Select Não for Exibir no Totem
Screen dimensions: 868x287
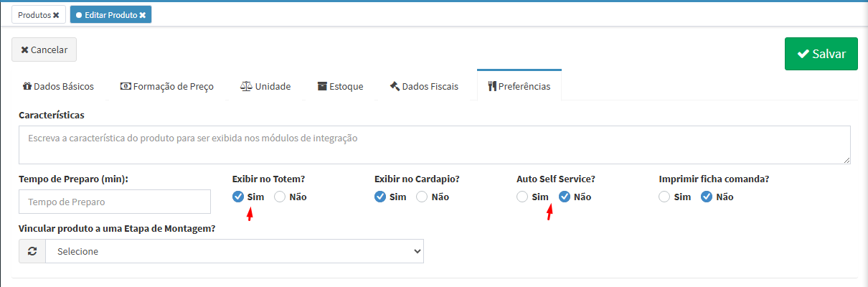pyautogui.click(x=280, y=197)
